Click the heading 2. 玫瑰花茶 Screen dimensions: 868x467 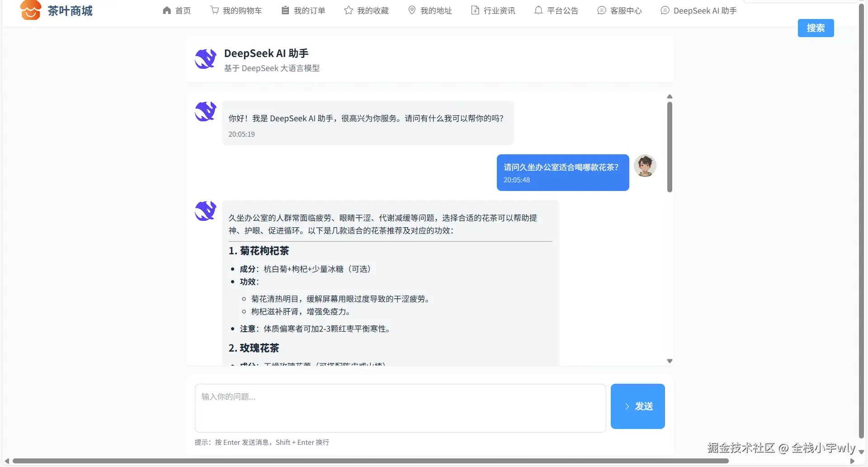point(254,348)
